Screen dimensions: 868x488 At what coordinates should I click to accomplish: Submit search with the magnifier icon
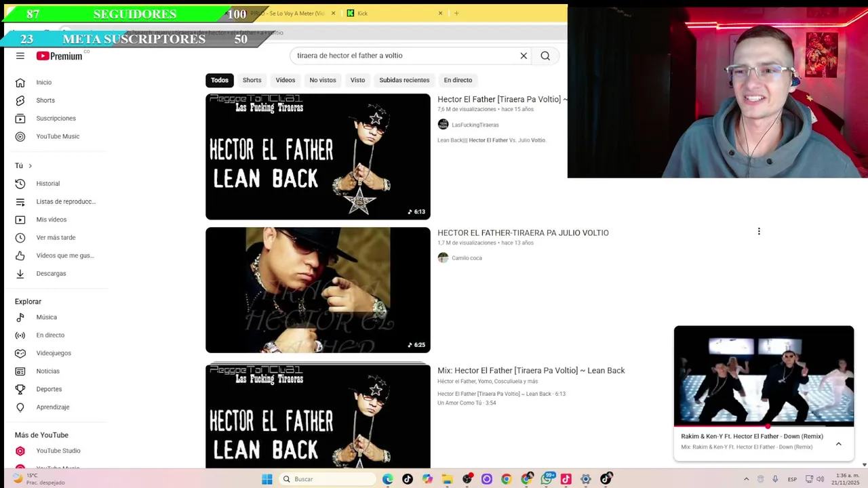tap(545, 56)
